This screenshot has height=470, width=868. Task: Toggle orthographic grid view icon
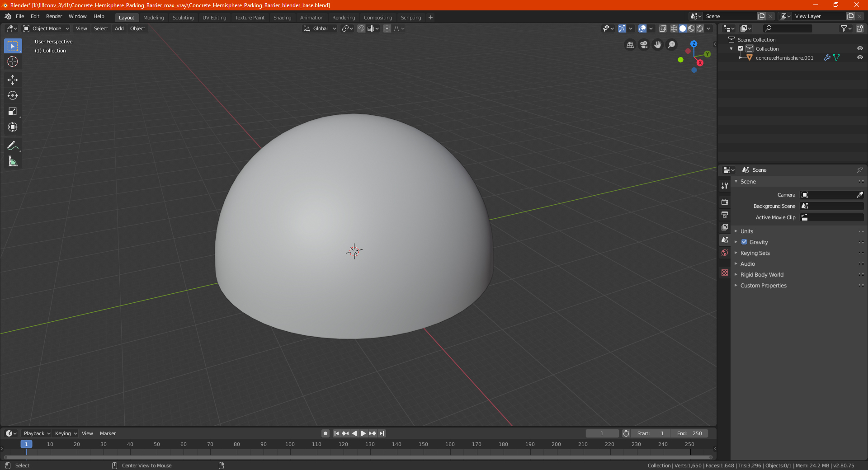[x=630, y=45]
